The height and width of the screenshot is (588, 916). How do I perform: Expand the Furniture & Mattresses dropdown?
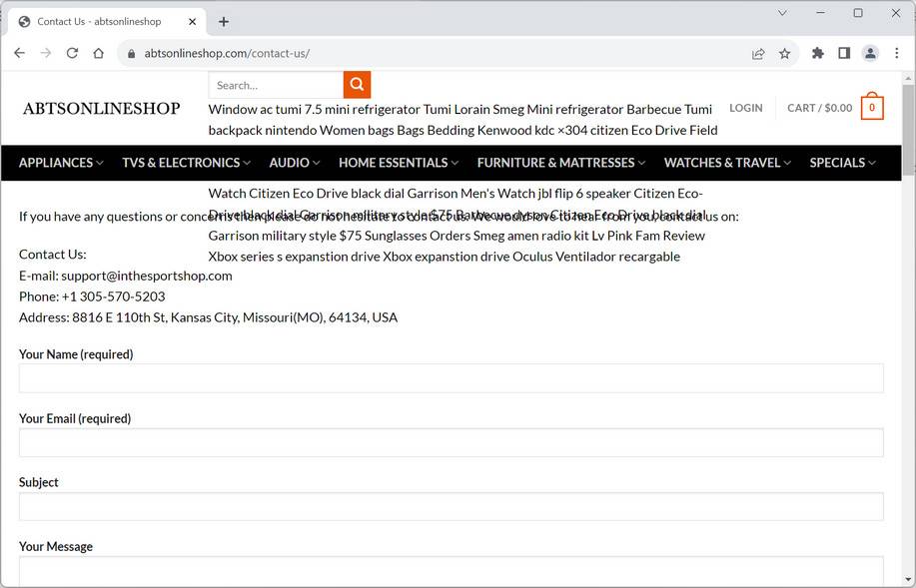(560, 163)
